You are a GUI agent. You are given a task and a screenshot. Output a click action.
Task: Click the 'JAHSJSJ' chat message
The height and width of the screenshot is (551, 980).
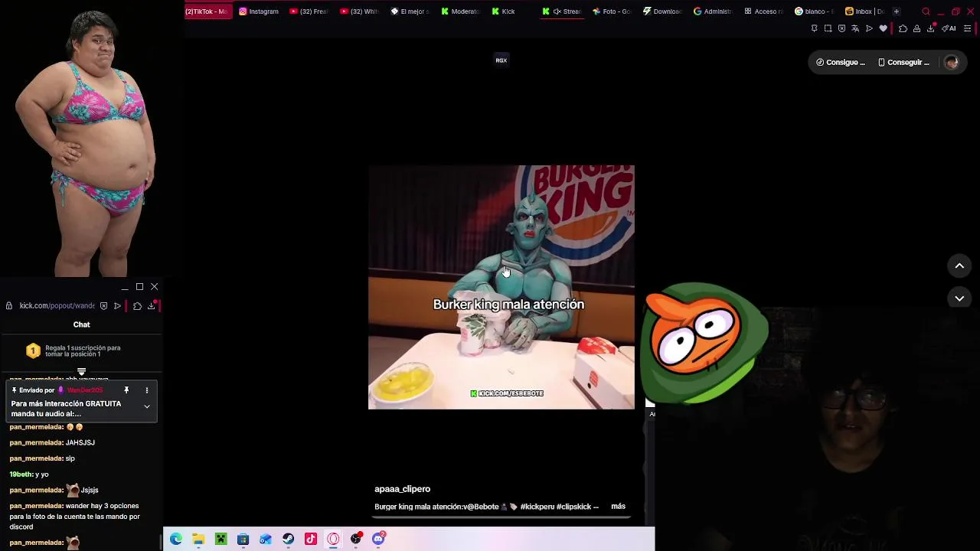80,442
